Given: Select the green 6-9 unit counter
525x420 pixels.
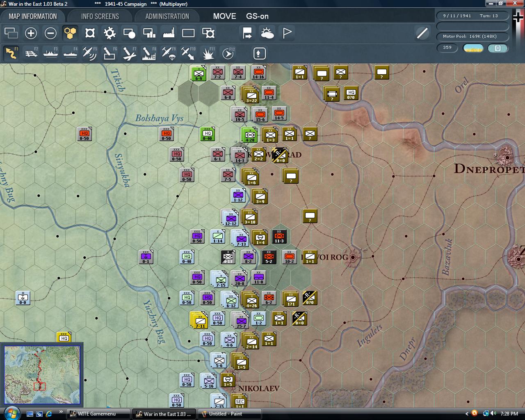Looking at the screenshot, I should (x=199, y=73).
